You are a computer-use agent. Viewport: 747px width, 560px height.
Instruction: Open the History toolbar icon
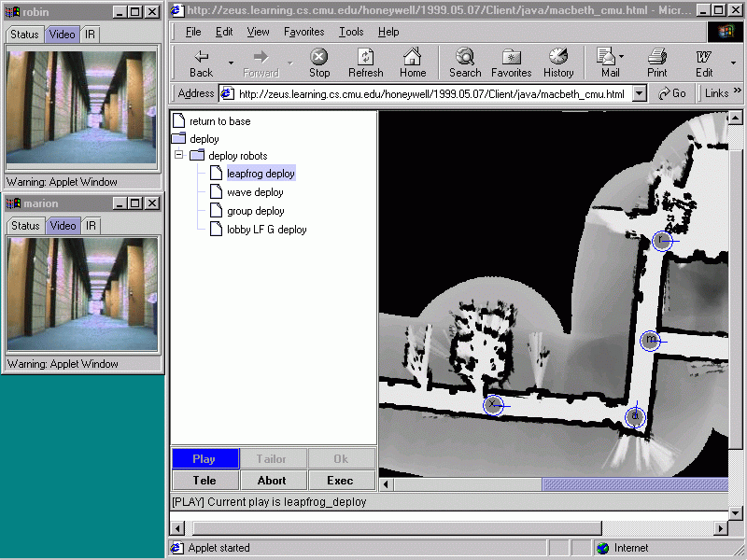pyautogui.click(x=558, y=58)
